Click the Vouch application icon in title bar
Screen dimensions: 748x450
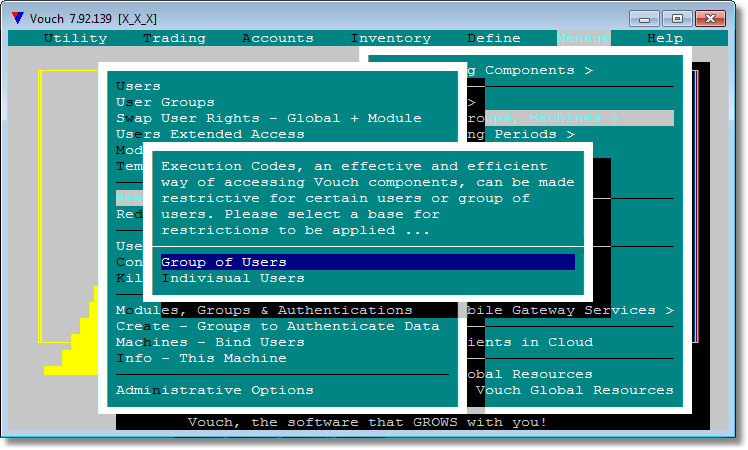pos(18,18)
